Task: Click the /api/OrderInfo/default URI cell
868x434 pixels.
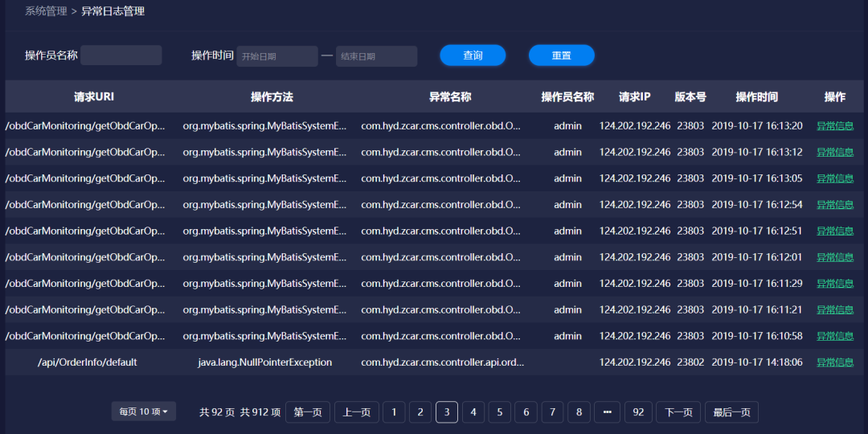Action: tap(87, 362)
